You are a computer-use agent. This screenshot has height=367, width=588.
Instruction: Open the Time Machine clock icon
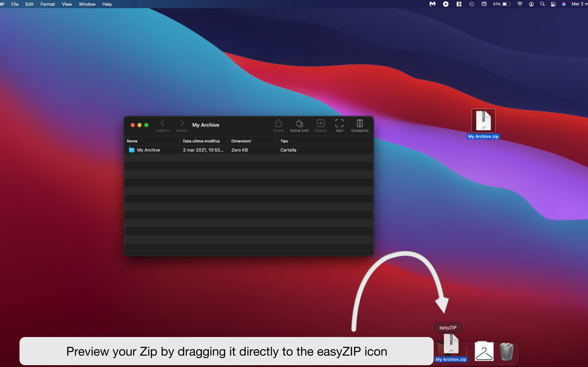(x=472, y=4)
